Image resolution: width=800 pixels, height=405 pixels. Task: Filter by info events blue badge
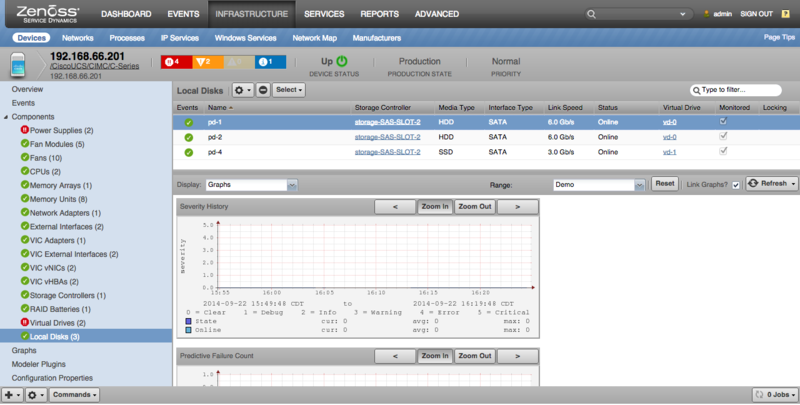click(x=270, y=62)
